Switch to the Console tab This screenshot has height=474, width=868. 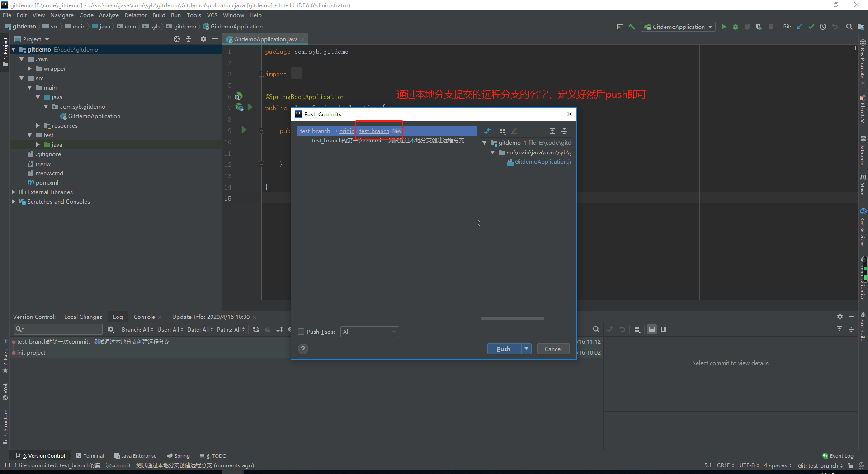pos(144,317)
